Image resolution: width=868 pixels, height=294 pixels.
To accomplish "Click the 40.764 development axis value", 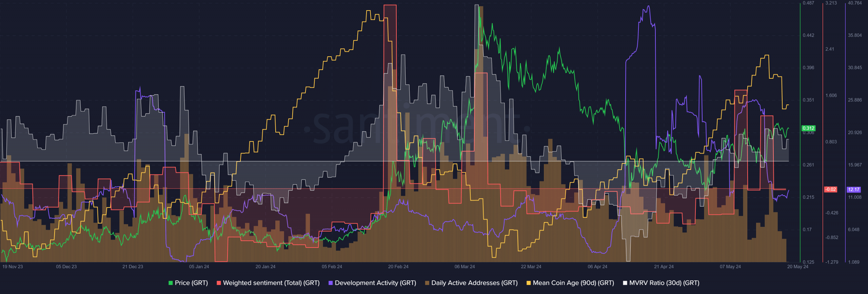I will click(x=855, y=3).
